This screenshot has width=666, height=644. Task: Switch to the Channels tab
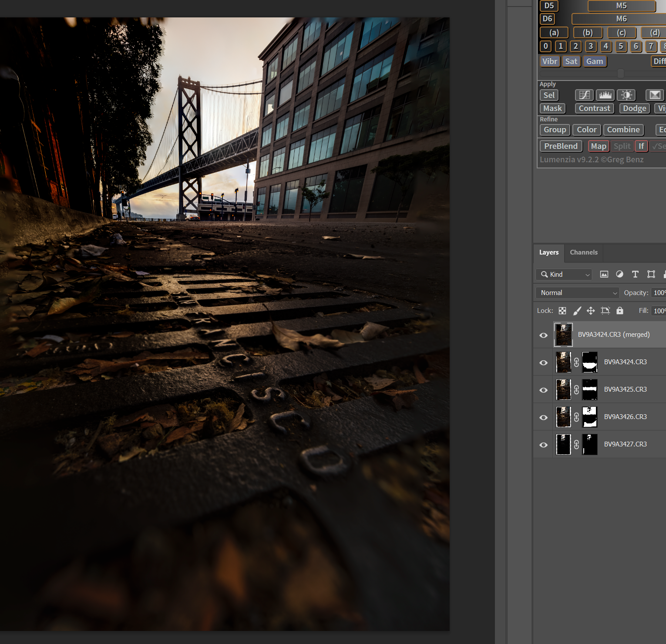pyautogui.click(x=583, y=252)
